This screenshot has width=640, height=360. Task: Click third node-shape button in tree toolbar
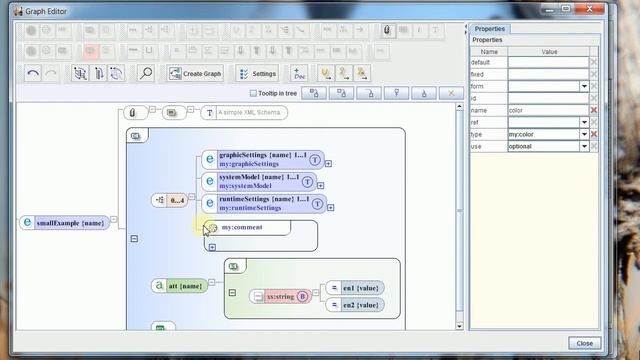pyautogui.click(x=369, y=93)
